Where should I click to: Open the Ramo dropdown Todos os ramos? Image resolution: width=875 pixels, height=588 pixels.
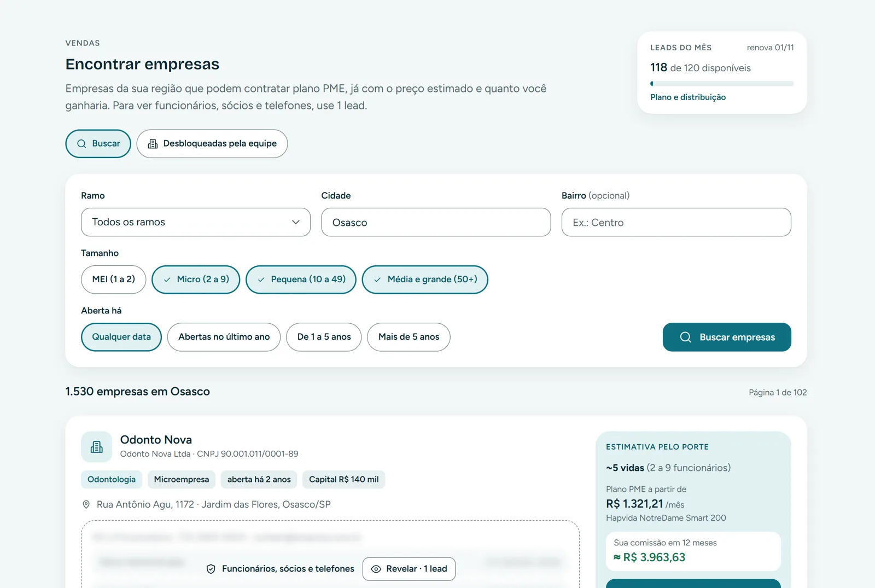point(196,222)
